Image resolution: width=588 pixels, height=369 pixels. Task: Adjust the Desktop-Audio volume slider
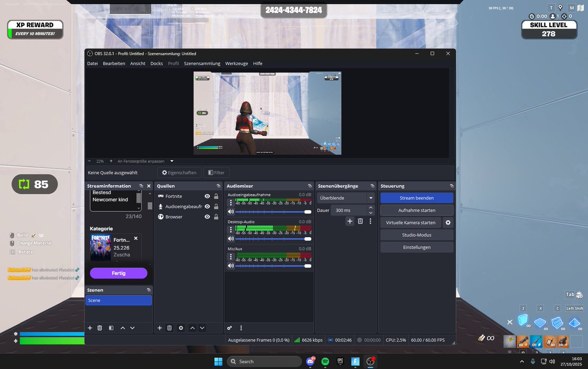point(273,239)
